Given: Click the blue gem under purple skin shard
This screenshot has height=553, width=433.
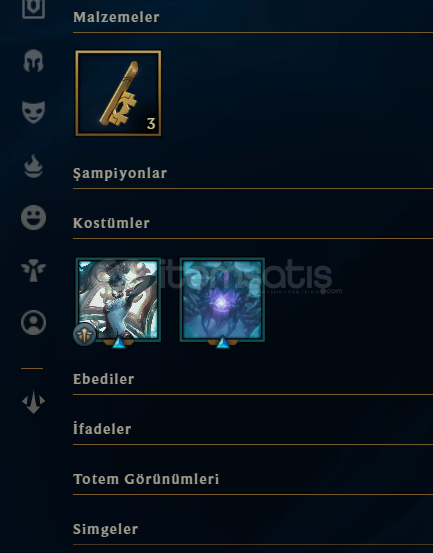Looking at the screenshot, I should [x=222, y=343].
